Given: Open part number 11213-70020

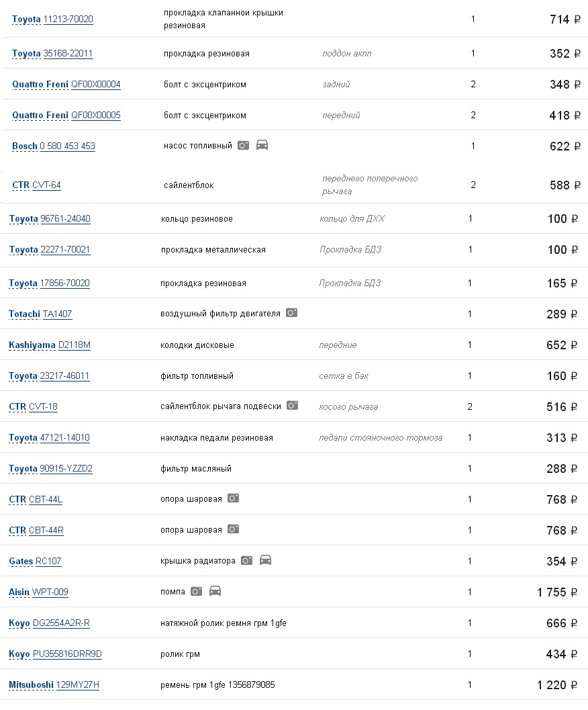Looking at the screenshot, I should (x=68, y=19).
